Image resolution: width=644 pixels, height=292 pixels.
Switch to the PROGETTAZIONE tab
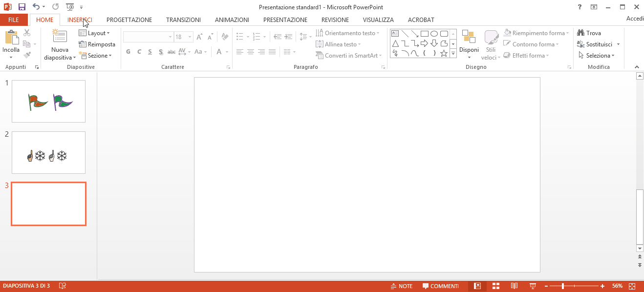(129, 20)
